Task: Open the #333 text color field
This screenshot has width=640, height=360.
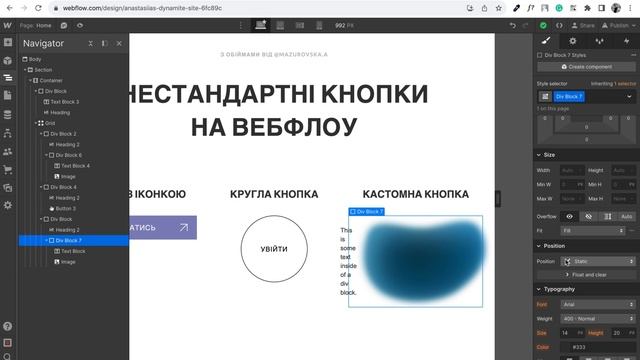Action: point(598,347)
